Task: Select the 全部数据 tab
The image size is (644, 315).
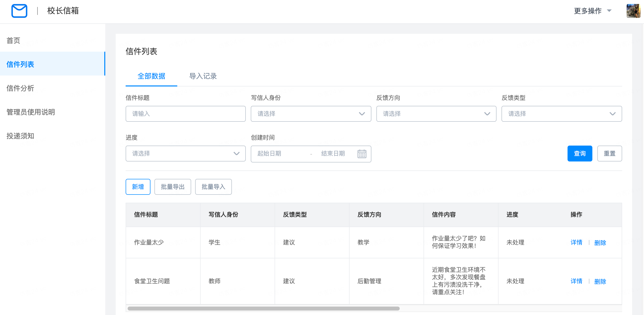Action: tap(151, 76)
